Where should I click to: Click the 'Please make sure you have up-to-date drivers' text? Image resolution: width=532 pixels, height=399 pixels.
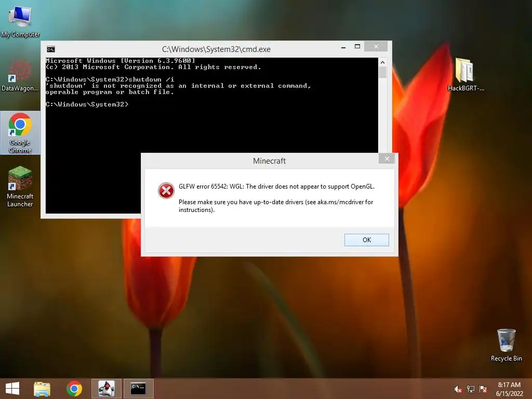coord(276,206)
